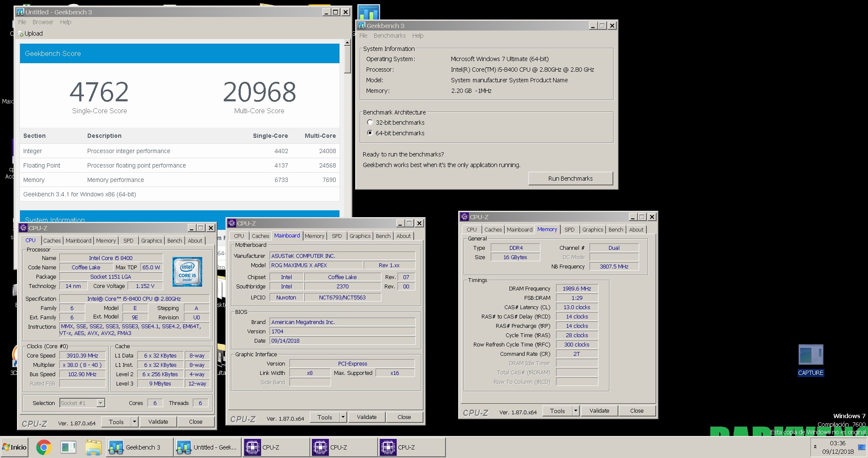Open SPD tab in Memory CPU-Z window

(x=569, y=229)
